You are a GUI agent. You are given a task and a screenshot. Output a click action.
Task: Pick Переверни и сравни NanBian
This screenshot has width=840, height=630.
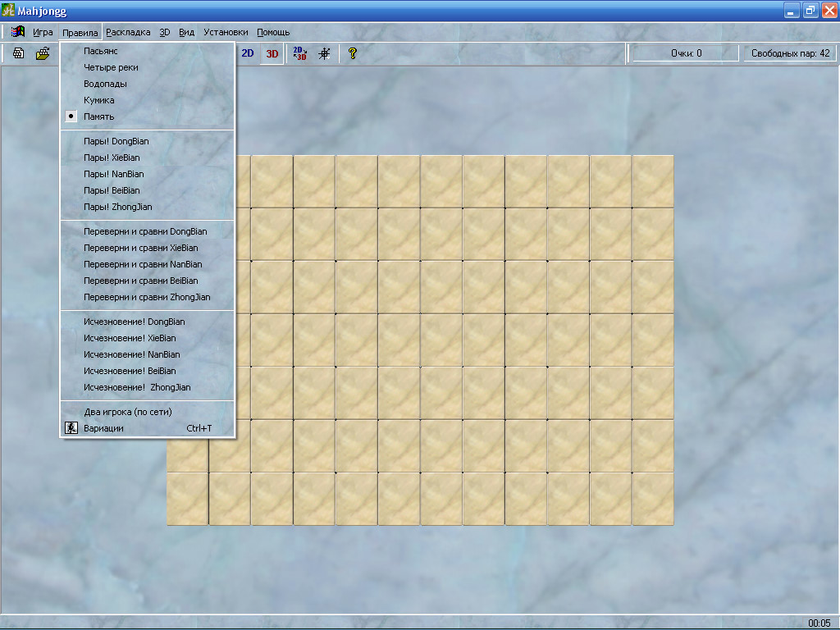148,264
